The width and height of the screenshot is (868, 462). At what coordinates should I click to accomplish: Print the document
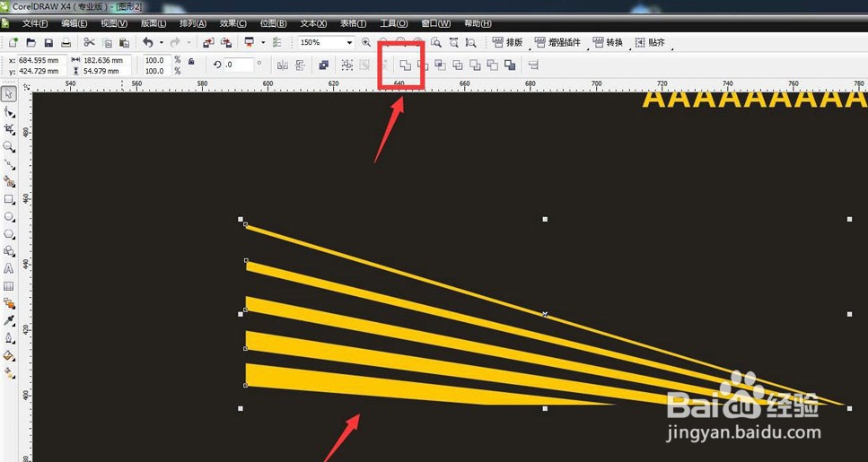[x=66, y=42]
